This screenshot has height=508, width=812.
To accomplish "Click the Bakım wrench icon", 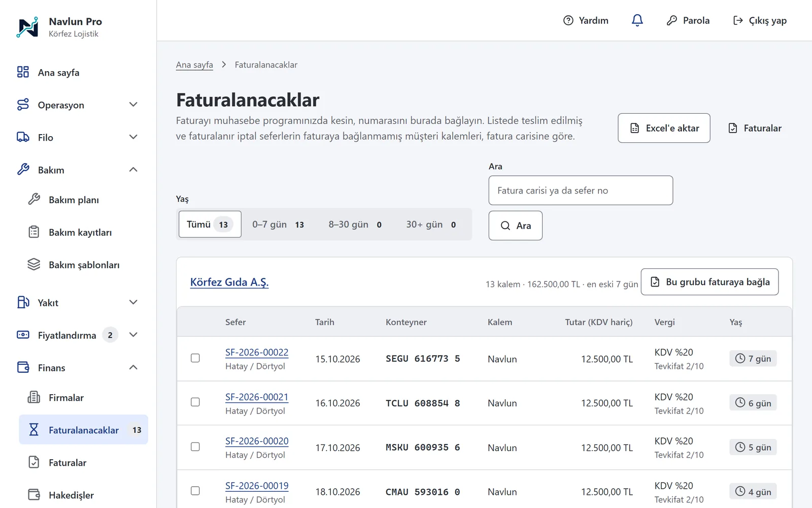I will (x=23, y=170).
